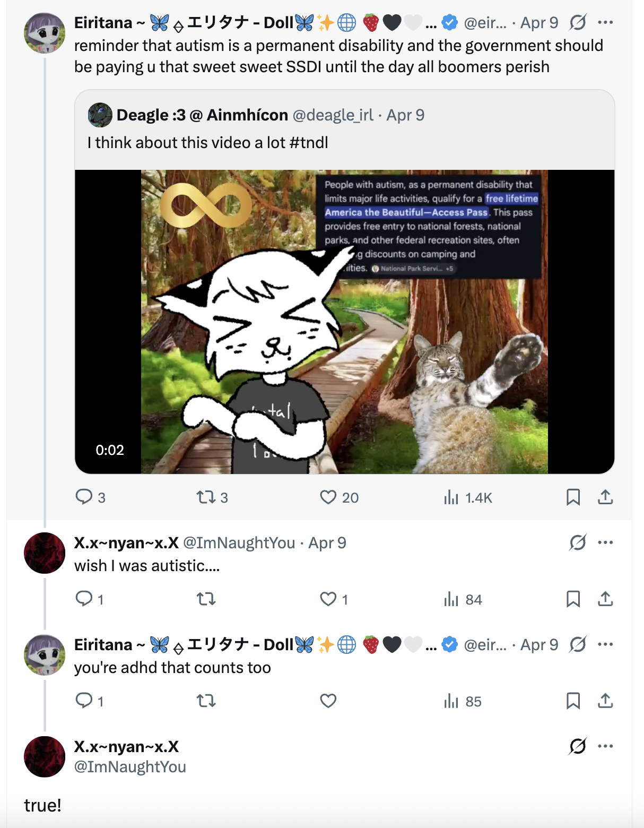Viewport: 644px width, 828px height.
Task: Open more options on main post
Action: click(605, 23)
